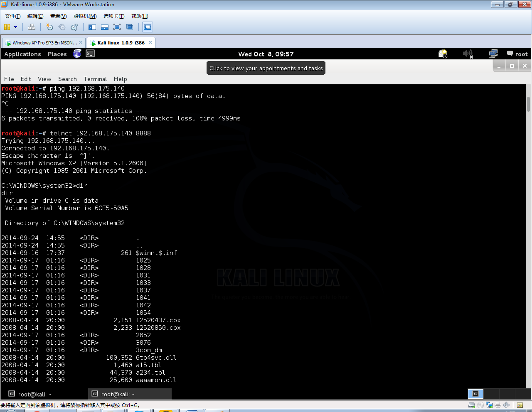This screenshot has height=412, width=532.
Task: Launch the Iceweasel browser from Kali panel
Action: pyautogui.click(x=77, y=54)
